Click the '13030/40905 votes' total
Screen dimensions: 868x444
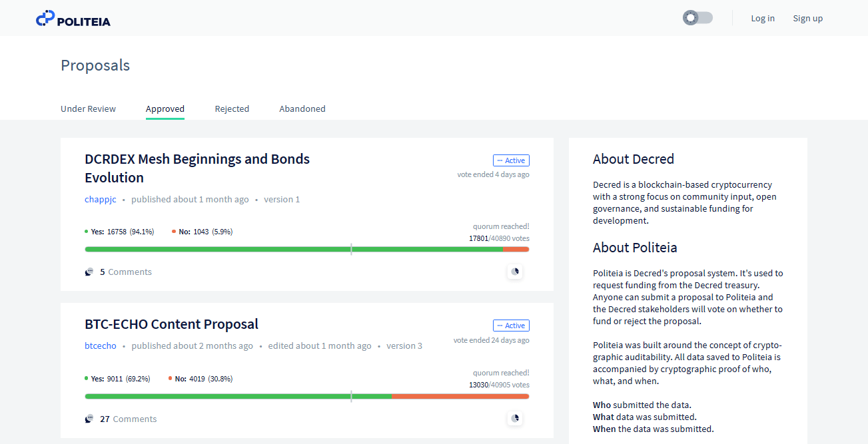pyautogui.click(x=500, y=385)
